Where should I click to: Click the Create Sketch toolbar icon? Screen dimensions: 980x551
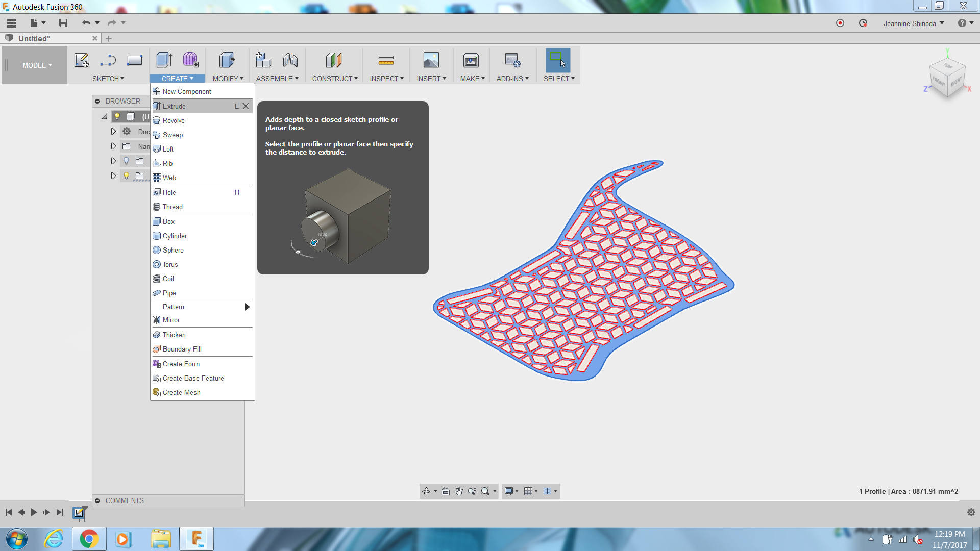pyautogui.click(x=82, y=60)
